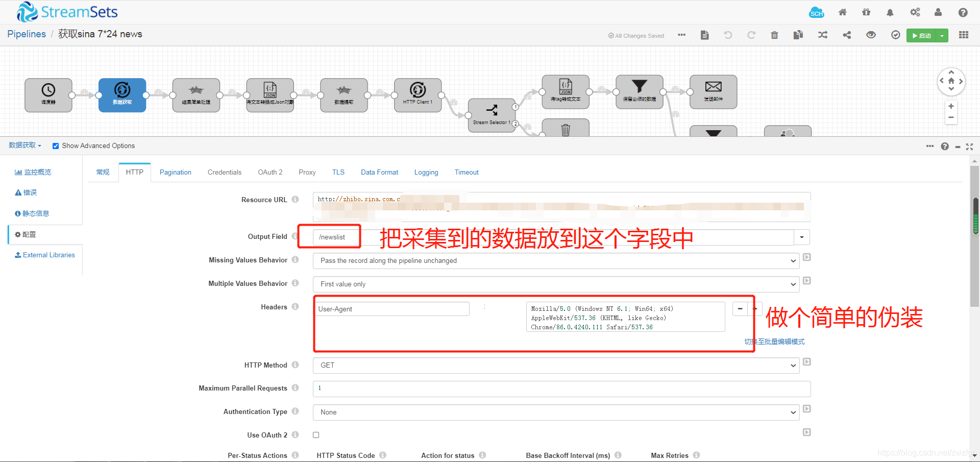Open Output Field dropdown arrow
This screenshot has width=980, height=462.
pyautogui.click(x=802, y=237)
